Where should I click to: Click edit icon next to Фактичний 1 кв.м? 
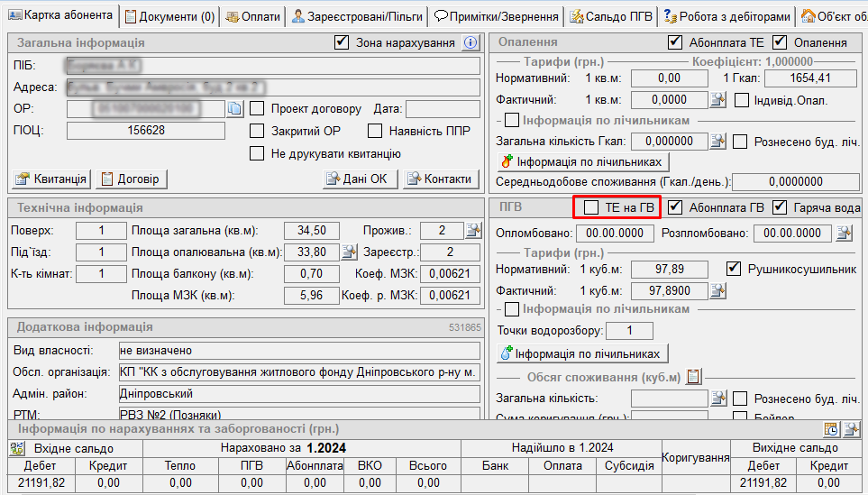717,100
